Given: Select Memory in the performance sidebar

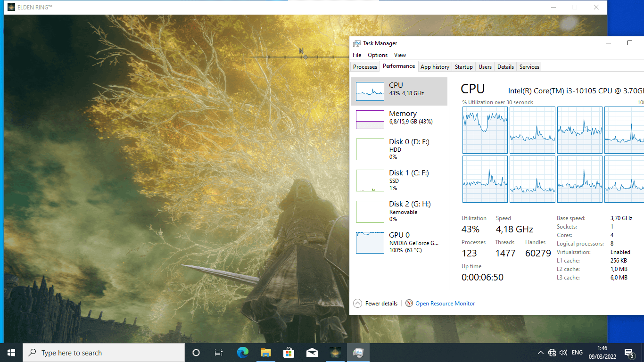Looking at the screenshot, I should pos(399,119).
